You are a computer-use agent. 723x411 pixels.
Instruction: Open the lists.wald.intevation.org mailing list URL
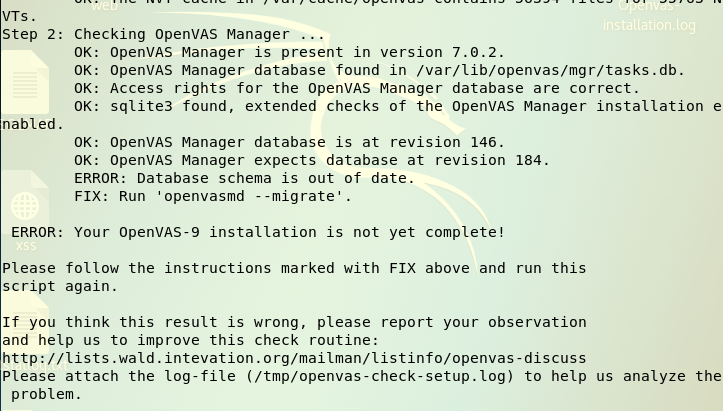coord(294,358)
